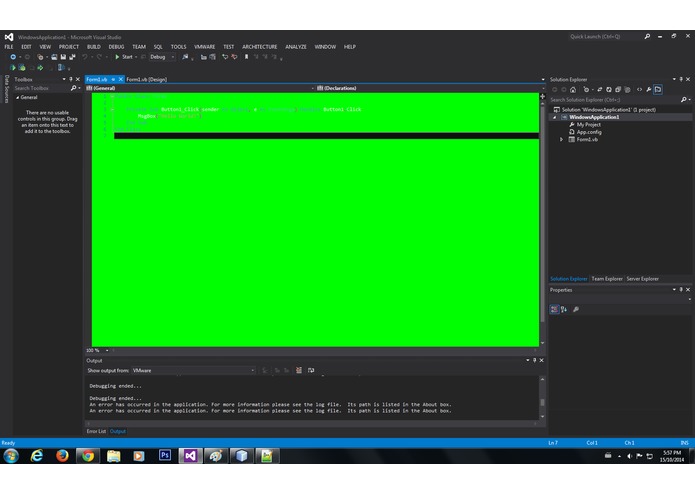Click the Find in Files toolbar icon

click(x=185, y=57)
